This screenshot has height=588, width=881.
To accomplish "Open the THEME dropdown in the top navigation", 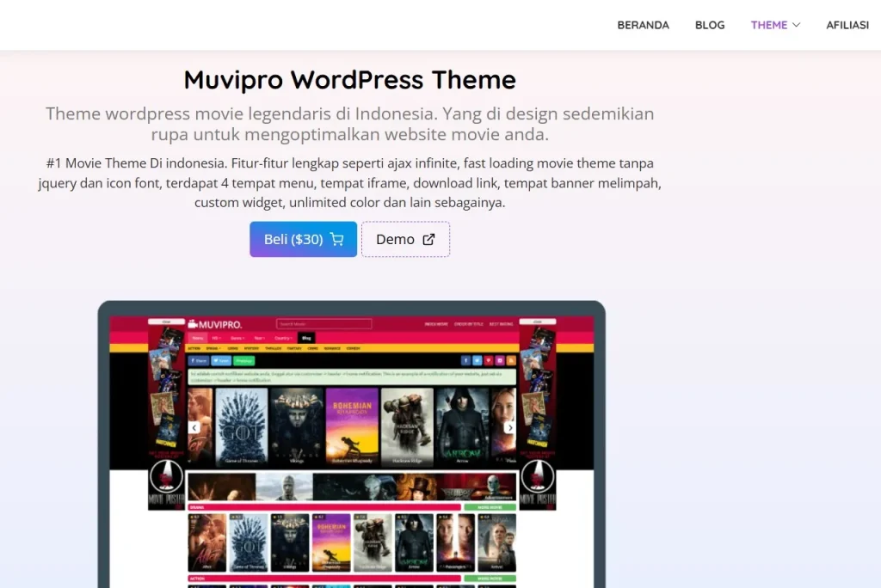I will (x=773, y=25).
